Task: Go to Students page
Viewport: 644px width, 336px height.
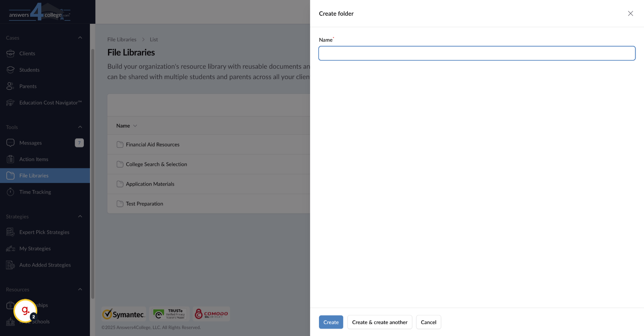Action: [45, 70]
